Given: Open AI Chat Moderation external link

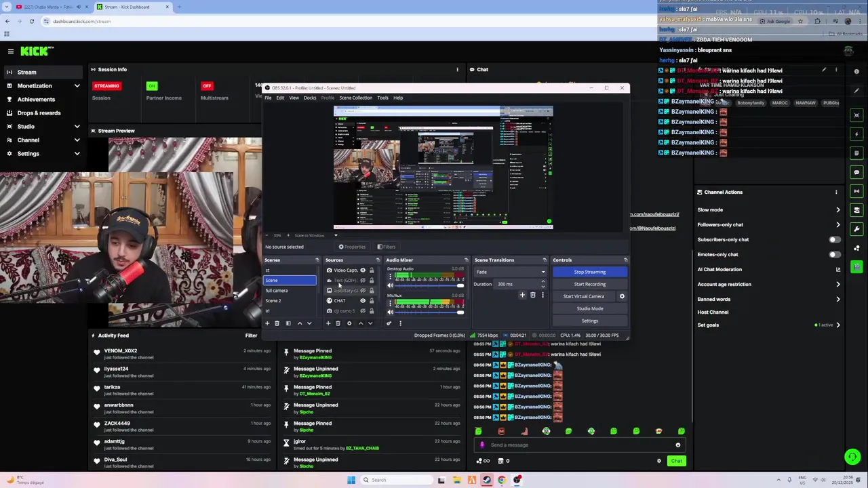Looking at the screenshot, I should [x=838, y=269].
